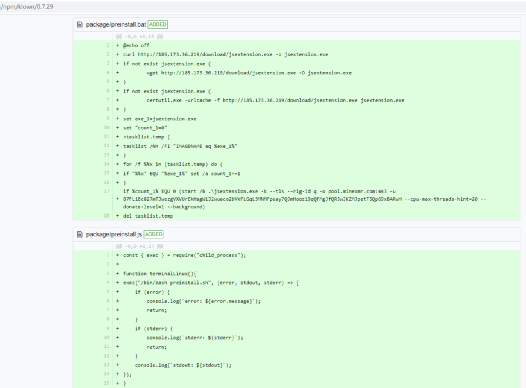Click the file icon beside package/preinstall.js
526x388 pixels.
80,234
